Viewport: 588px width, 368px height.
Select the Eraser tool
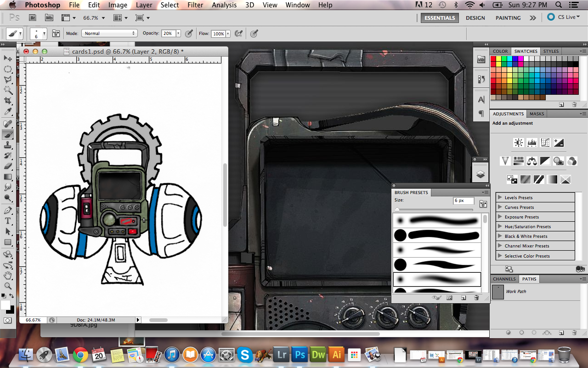pyautogui.click(x=8, y=166)
